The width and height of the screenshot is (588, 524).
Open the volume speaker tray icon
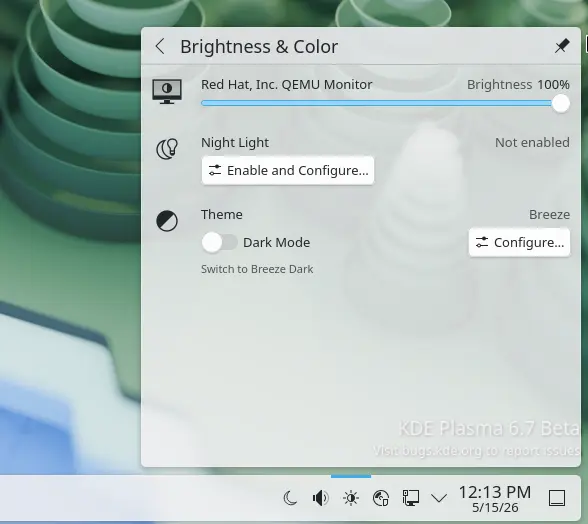[320, 498]
